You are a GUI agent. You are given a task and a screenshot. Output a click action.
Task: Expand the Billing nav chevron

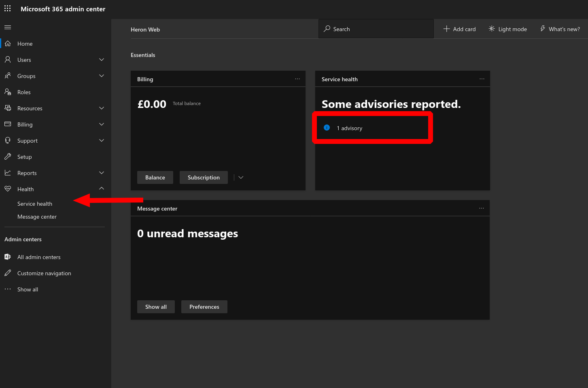pos(102,124)
